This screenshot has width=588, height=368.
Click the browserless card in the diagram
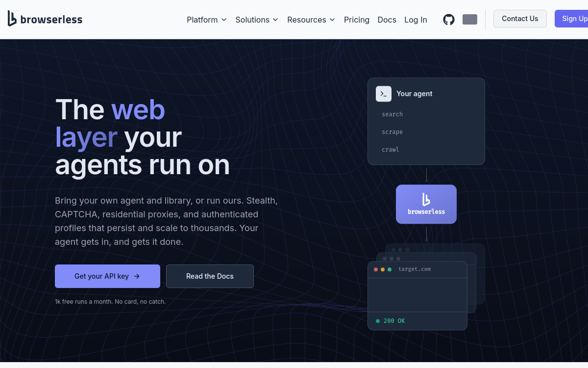click(426, 204)
